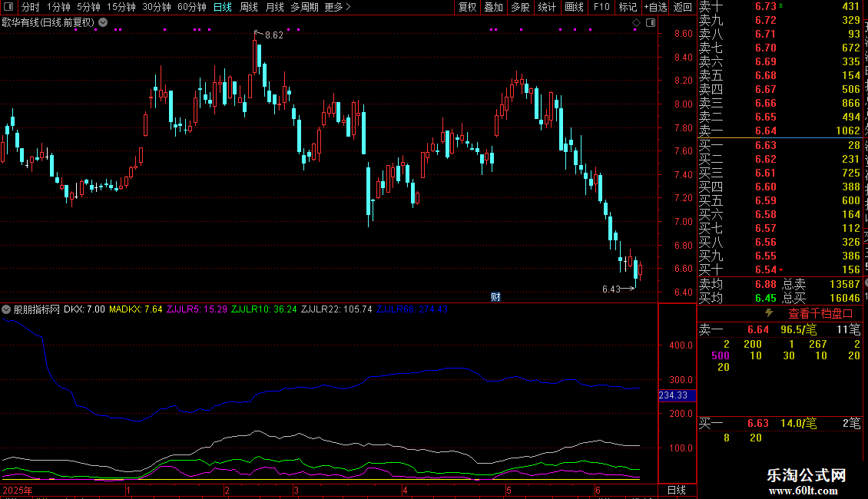The image size is (868, 499).
Task: Click the 叠加 overlay button
Action: [x=493, y=7]
